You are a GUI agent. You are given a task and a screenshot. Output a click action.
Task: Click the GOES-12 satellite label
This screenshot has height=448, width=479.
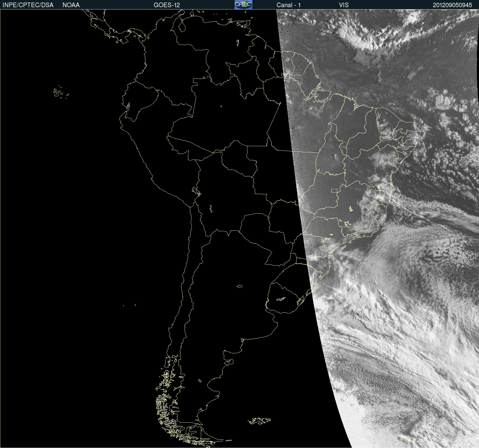(x=167, y=5)
